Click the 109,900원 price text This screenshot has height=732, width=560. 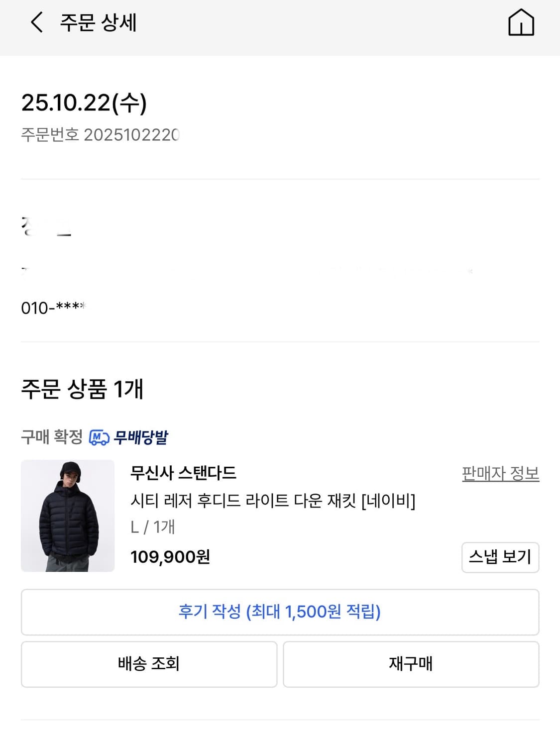coord(170,557)
